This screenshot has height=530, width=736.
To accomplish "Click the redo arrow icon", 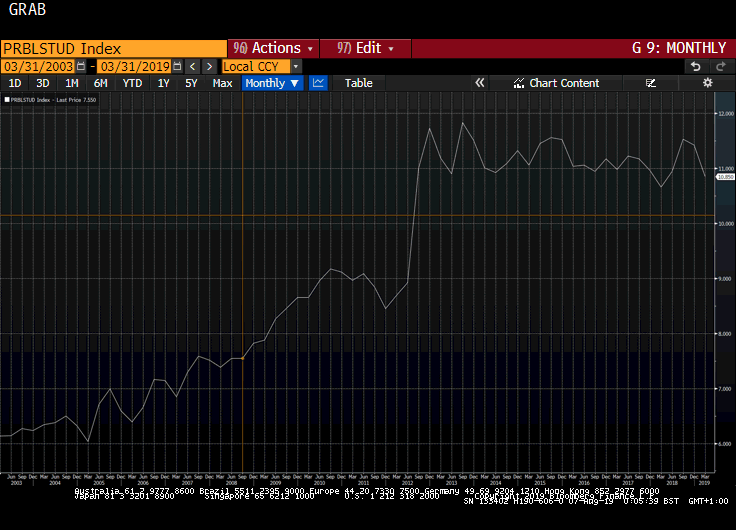I will pos(719,66).
